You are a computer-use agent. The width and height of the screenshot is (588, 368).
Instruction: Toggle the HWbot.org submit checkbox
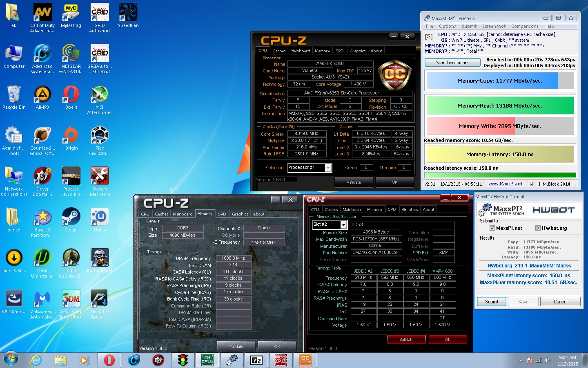click(x=538, y=228)
